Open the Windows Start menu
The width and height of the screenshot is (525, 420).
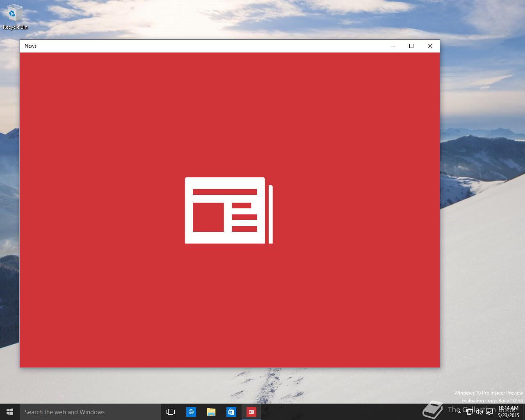click(x=10, y=412)
